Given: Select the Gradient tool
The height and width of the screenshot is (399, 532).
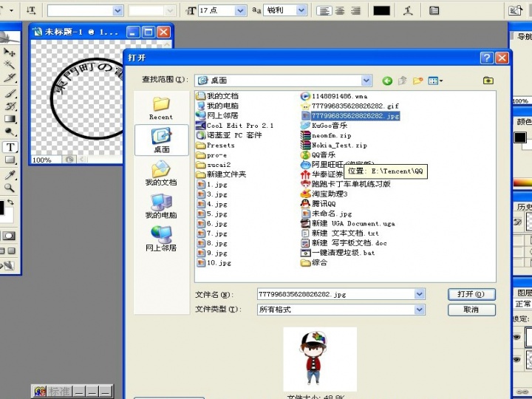Looking at the screenshot, I should click(10, 119).
